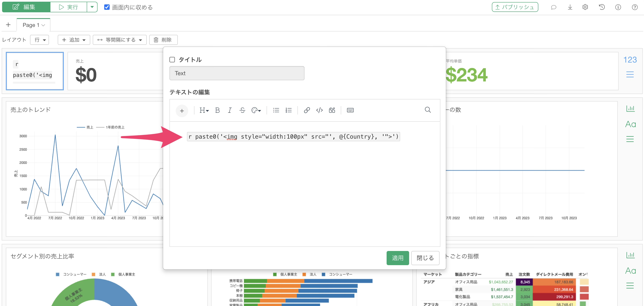
Task: Insert a bulleted list
Action: pyautogui.click(x=276, y=110)
